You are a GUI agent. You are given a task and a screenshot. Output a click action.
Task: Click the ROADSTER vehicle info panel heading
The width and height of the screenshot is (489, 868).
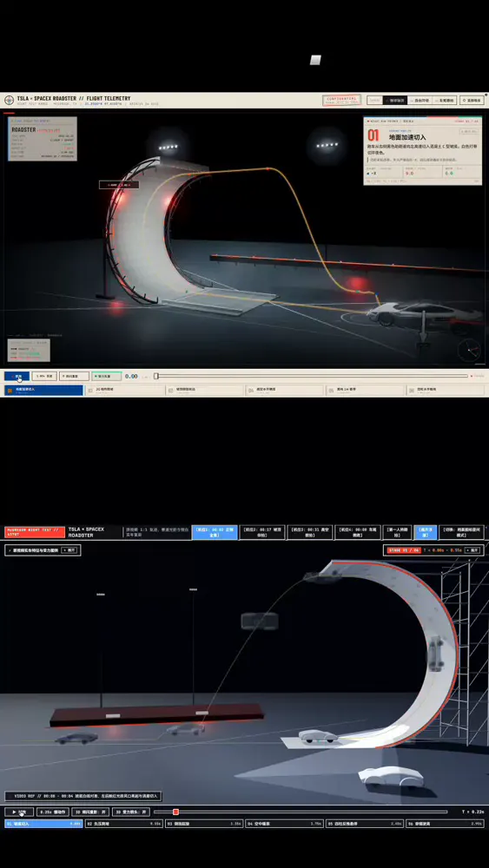[x=23, y=129]
